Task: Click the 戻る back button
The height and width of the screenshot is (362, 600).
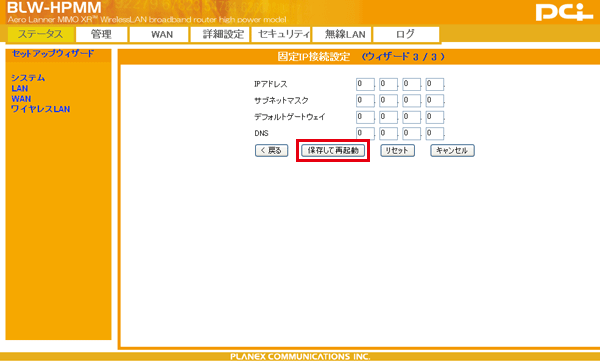Action: pos(271,150)
